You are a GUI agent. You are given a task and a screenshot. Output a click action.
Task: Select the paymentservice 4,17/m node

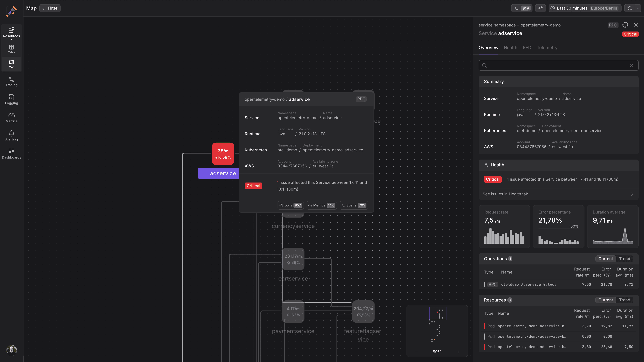click(x=293, y=312)
